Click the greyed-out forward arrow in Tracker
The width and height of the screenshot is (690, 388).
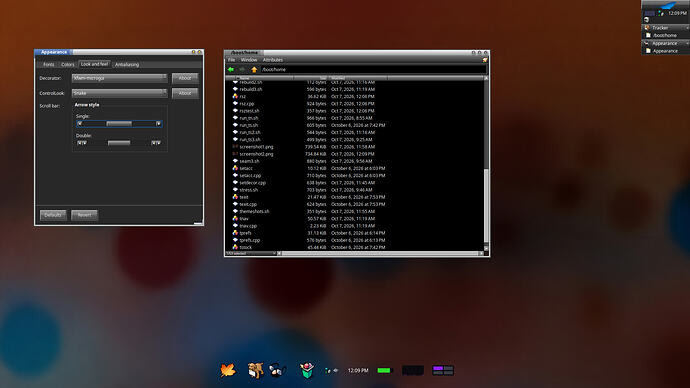pyautogui.click(x=242, y=70)
